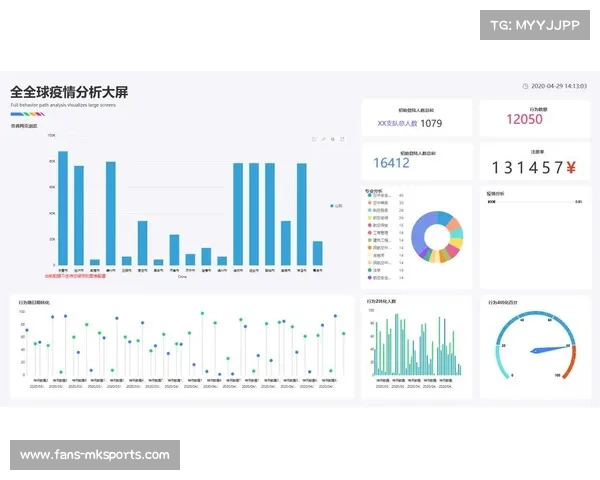Image resolution: width=600 pixels, height=480 pixels.
Task: Click the gauge card title text
Action: (x=502, y=302)
